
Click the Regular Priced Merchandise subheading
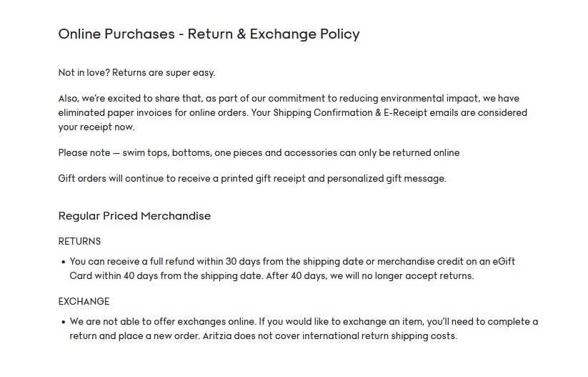point(134,216)
